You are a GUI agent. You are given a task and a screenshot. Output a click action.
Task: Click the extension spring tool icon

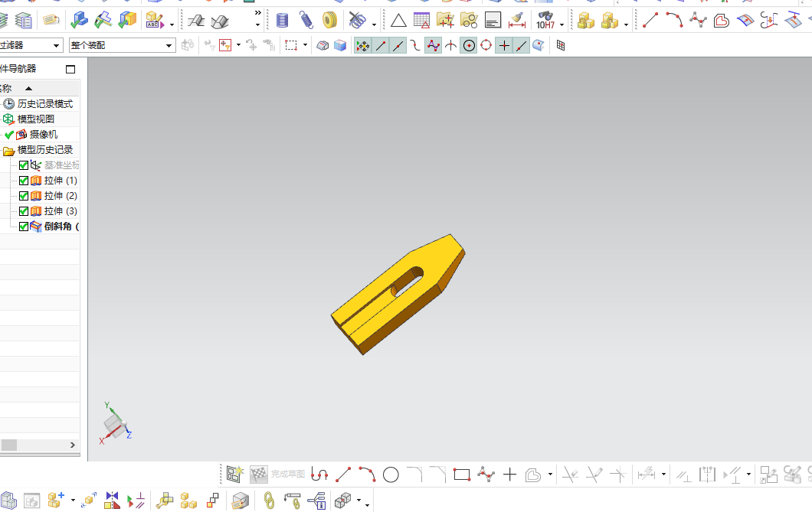coord(306,21)
